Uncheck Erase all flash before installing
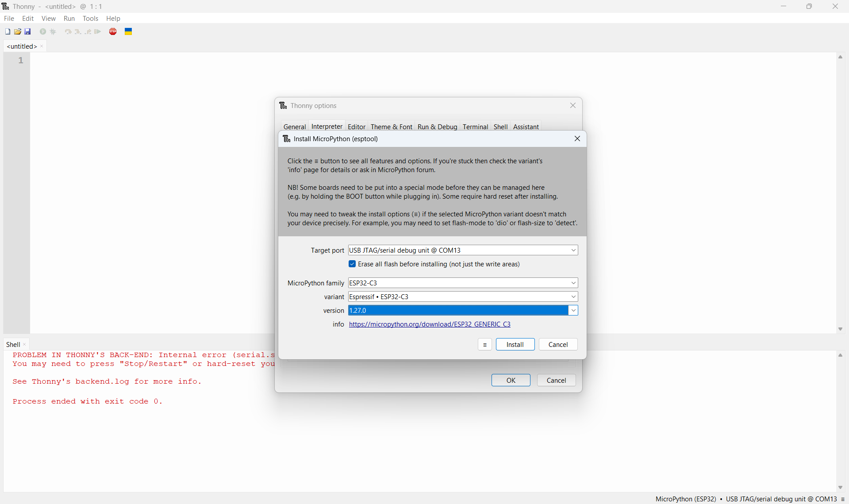 tap(352, 264)
